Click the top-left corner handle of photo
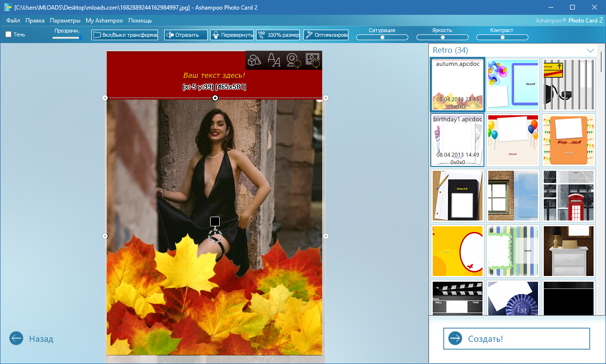 point(105,98)
